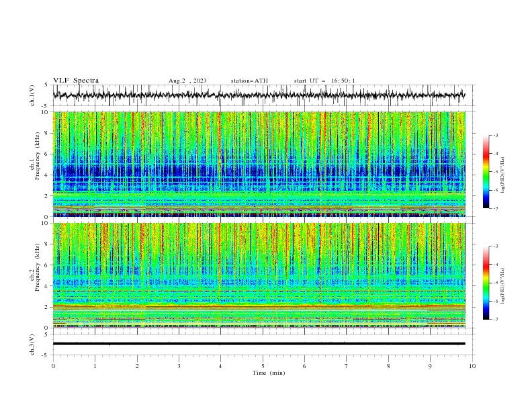532x411 pixels.
Task: Click the "VLF Spectra" title text
Action: pos(76,81)
